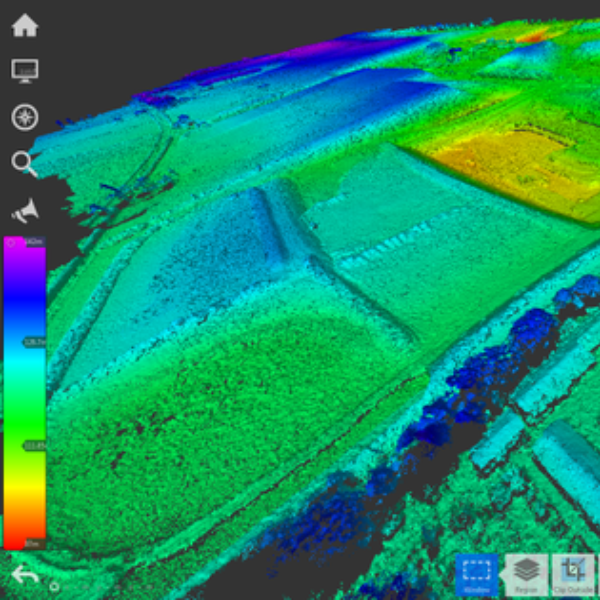Go to the Home view
The height and width of the screenshot is (600, 600).
pos(24,25)
